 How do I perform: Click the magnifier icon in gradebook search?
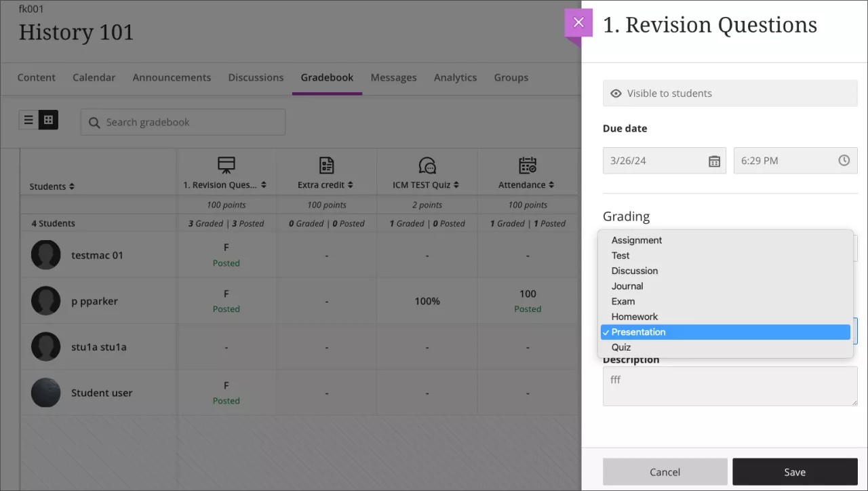coord(95,122)
